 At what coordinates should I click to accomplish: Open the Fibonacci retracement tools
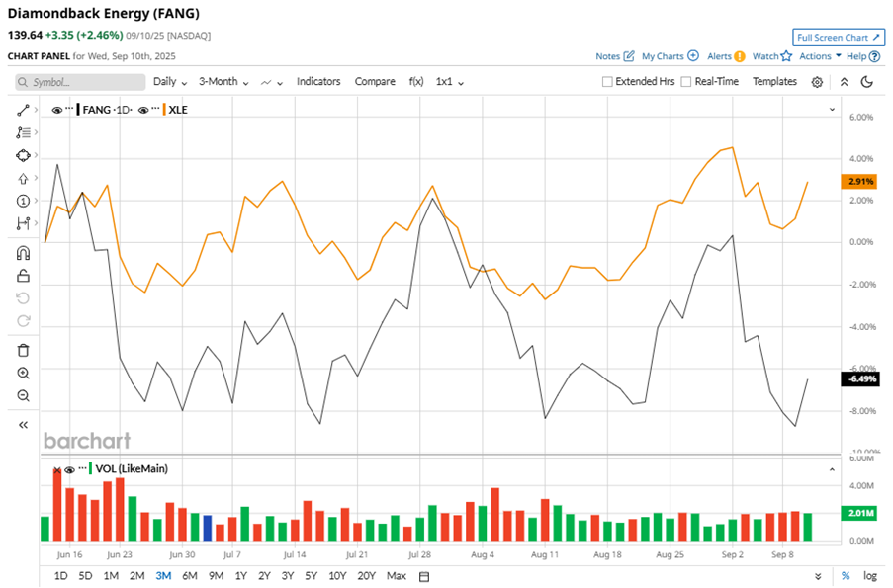tap(23, 132)
